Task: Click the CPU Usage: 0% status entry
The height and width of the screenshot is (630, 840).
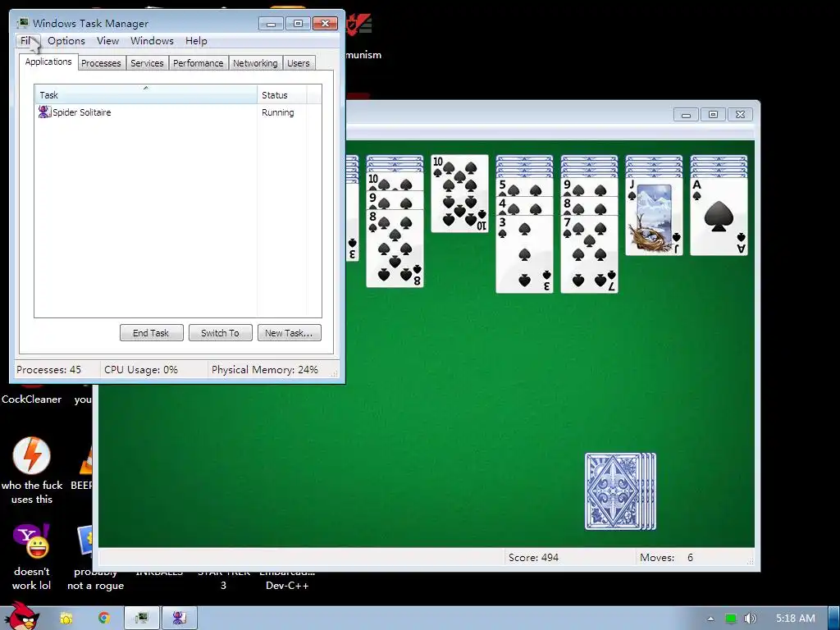Action: tap(141, 370)
